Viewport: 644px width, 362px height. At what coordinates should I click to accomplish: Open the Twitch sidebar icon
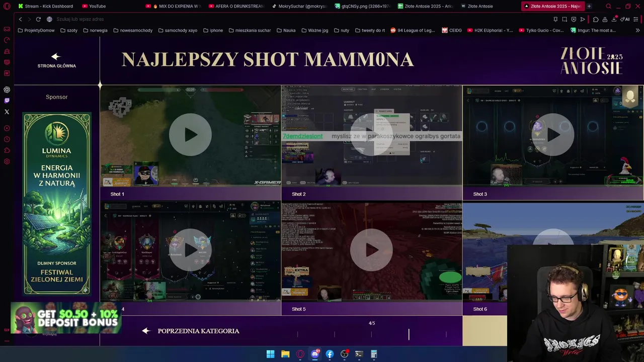point(7,101)
